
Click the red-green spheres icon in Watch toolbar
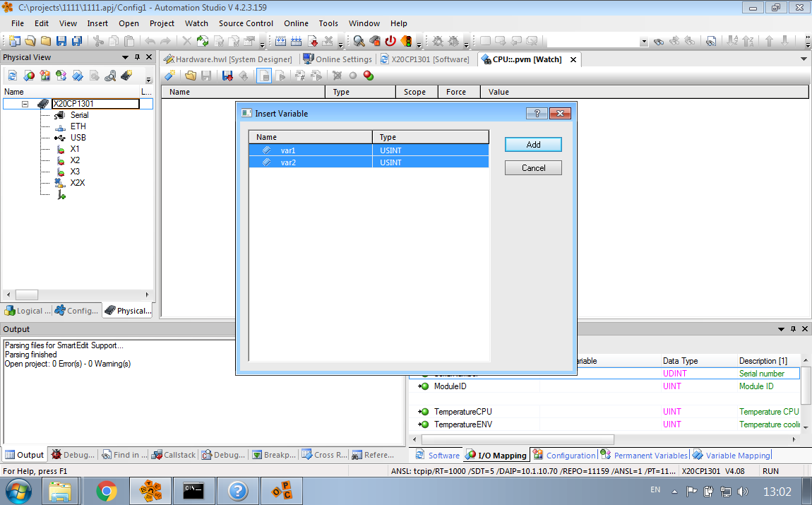pos(369,76)
